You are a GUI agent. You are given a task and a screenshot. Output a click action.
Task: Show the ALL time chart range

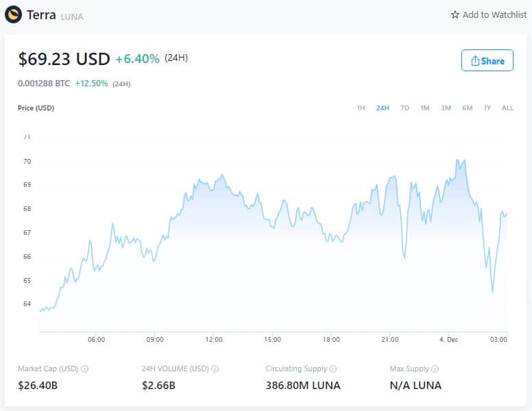pyautogui.click(x=507, y=108)
